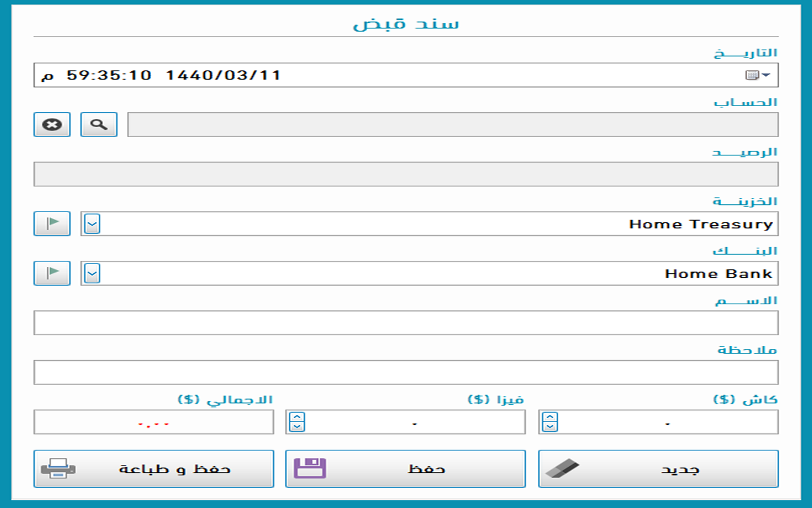Decrease the cash amount with the down arrow

[550, 427]
